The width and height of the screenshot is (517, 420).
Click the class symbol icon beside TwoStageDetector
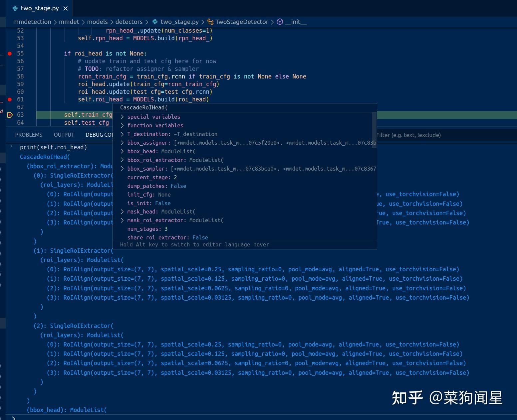tap(210, 22)
